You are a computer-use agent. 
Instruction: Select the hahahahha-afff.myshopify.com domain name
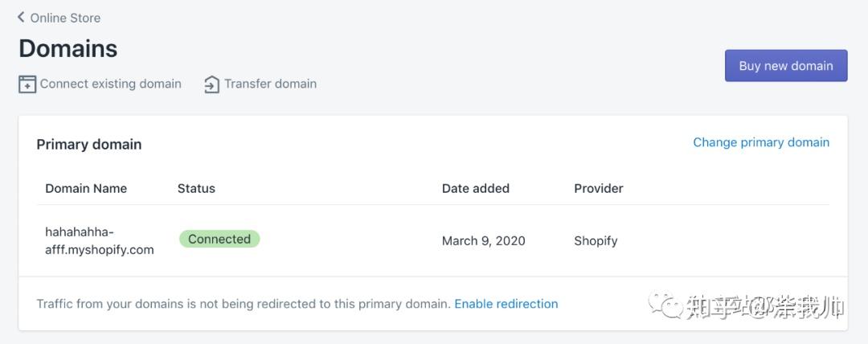click(100, 240)
